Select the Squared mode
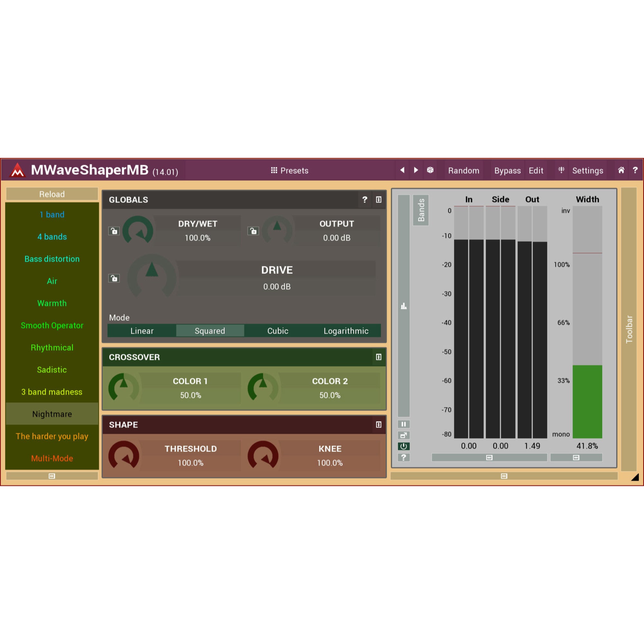This screenshot has height=644, width=644. coord(210,331)
